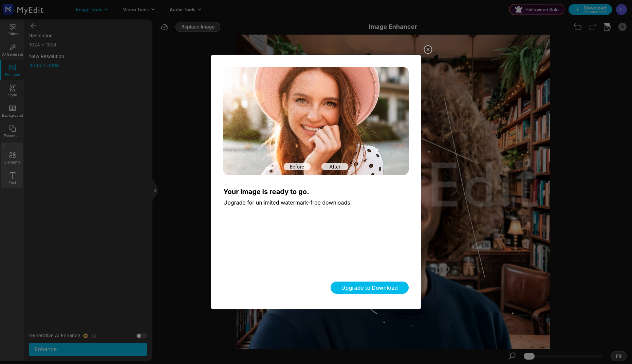The width and height of the screenshot is (632, 364).
Task: Click the info icon beside Generative AI Enhance
Action: point(94,336)
